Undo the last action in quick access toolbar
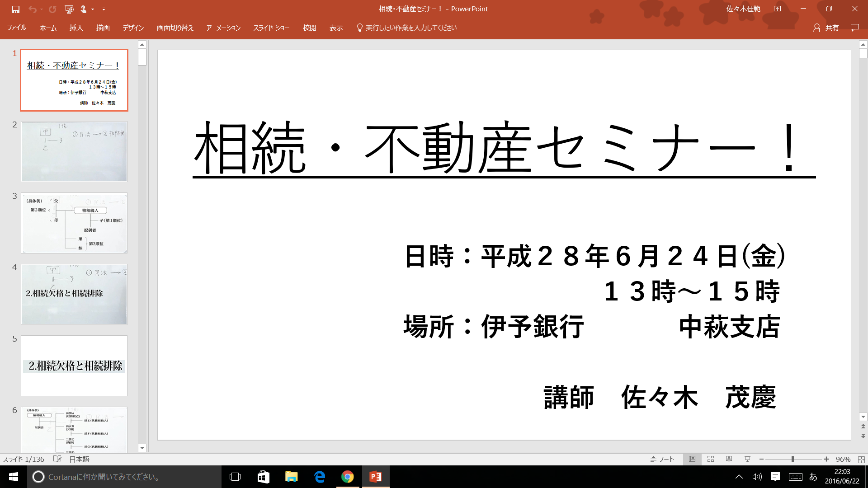The width and height of the screenshot is (868, 488). [x=32, y=9]
